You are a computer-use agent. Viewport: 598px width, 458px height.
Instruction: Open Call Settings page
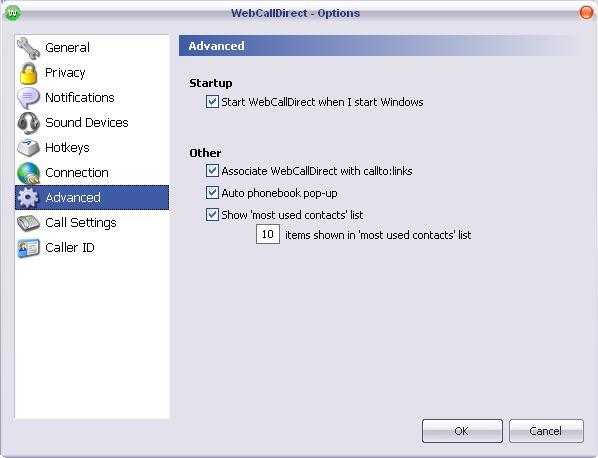[92, 223]
